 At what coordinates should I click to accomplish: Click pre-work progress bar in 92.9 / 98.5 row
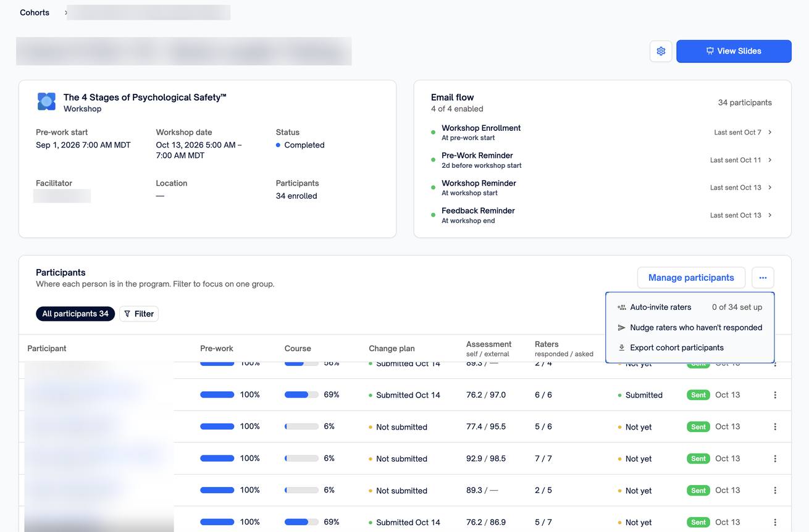pyautogui.click(x=217, y=459)
